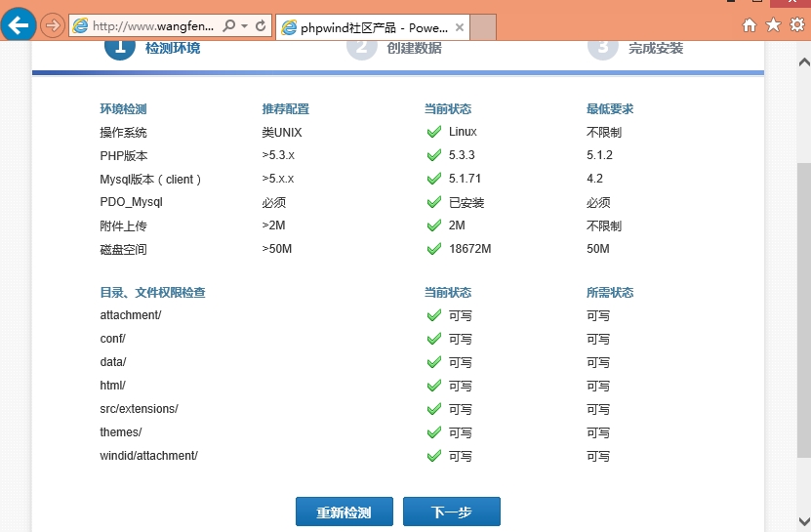The height and width of the screenshot is (532, 811).
Task: Click checkmark in conf/ row
Action: click(x=434, y=339)
